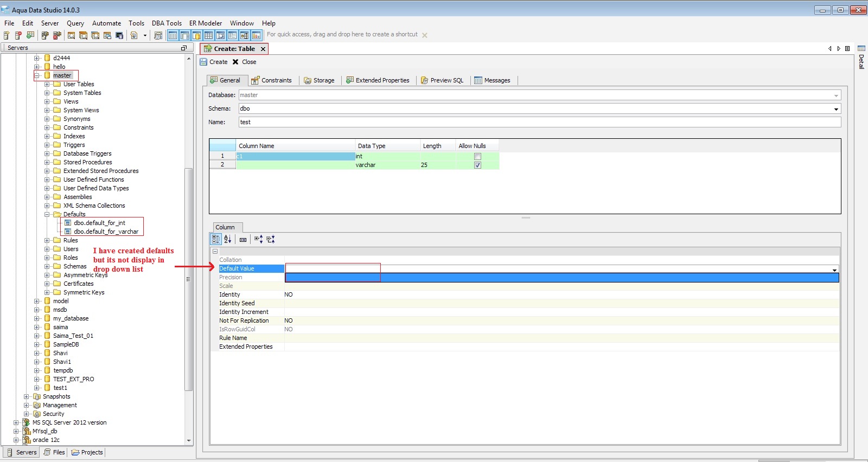Click the Servers tree vertical scrollbar
The height and width of the screenshot is (462, 868).
coord(189,279)
